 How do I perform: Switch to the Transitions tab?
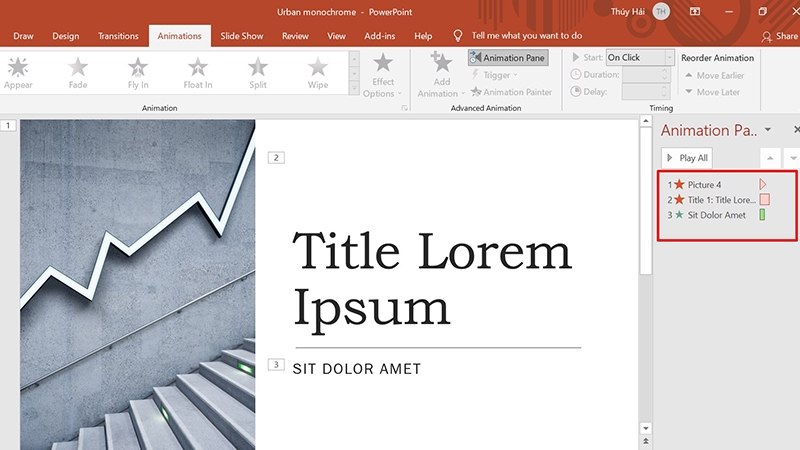[118, 36]
